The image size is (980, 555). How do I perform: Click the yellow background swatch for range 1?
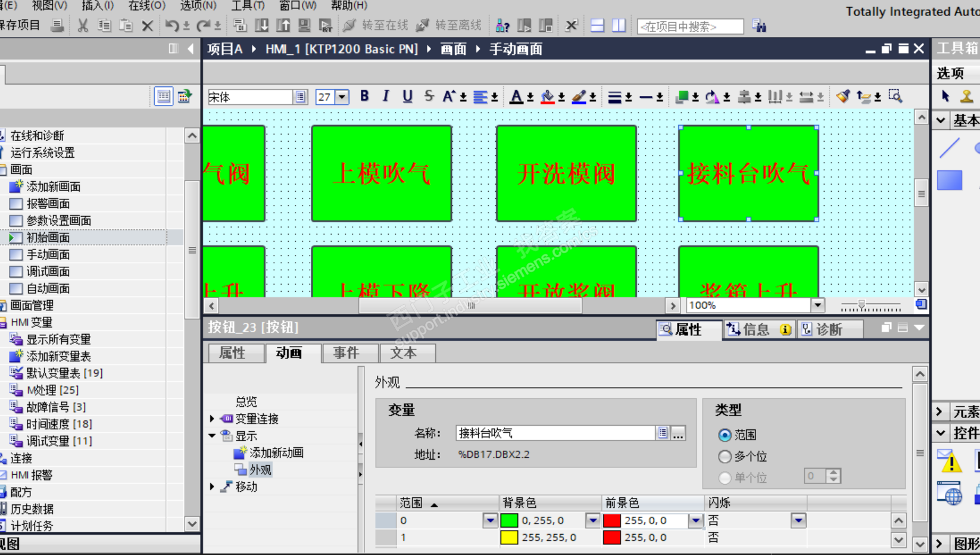pyautogui.click(x=509, y=537)
